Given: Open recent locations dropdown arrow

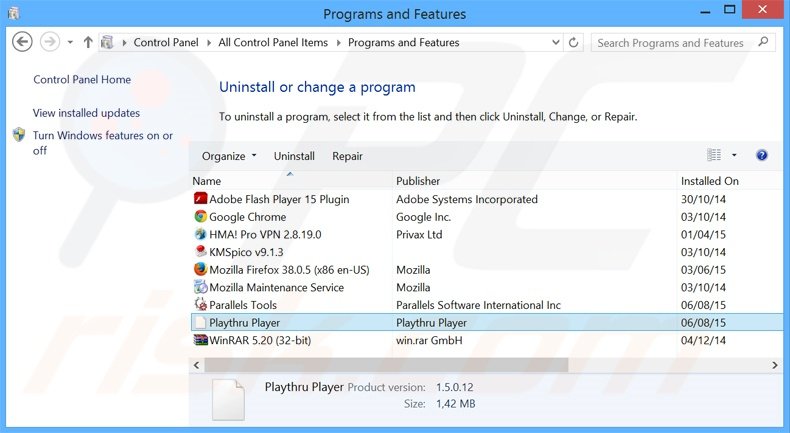Looking at the screenshot, I should (x=70, y=43).
